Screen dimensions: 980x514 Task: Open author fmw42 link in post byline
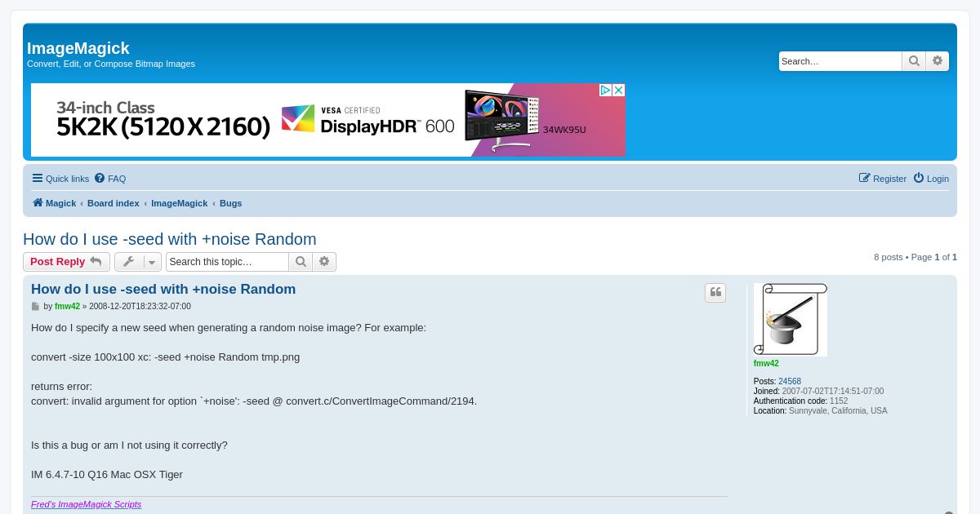pos(67,307)
